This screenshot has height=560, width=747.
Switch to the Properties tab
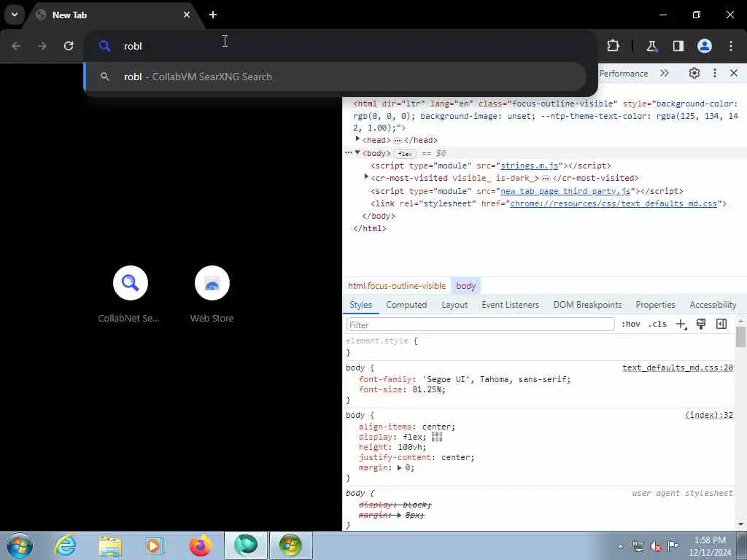(655, 305)
